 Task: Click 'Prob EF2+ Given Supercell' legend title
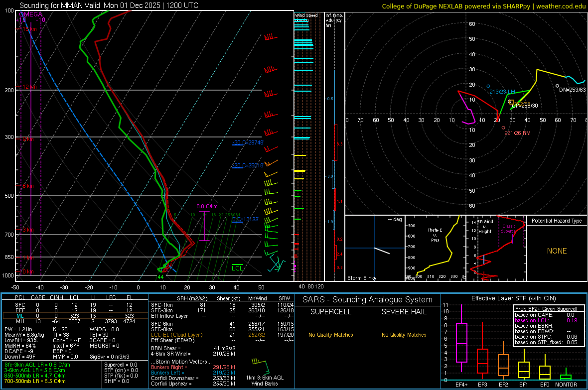tap(546, 309)
